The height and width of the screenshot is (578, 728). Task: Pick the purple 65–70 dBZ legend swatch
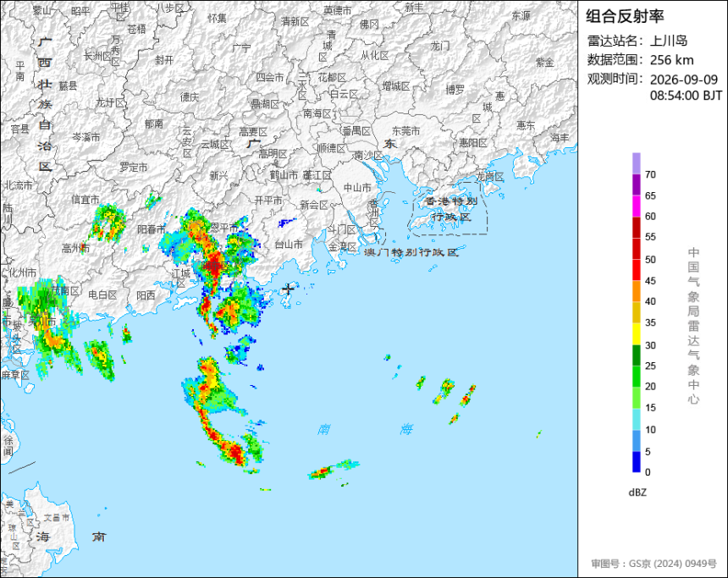(636, 184)
